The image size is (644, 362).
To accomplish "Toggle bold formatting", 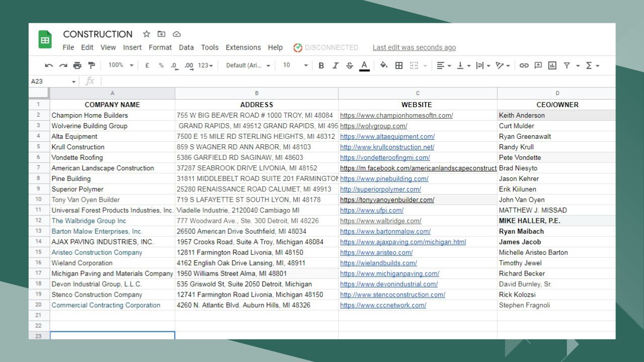I will click(321, 65).
